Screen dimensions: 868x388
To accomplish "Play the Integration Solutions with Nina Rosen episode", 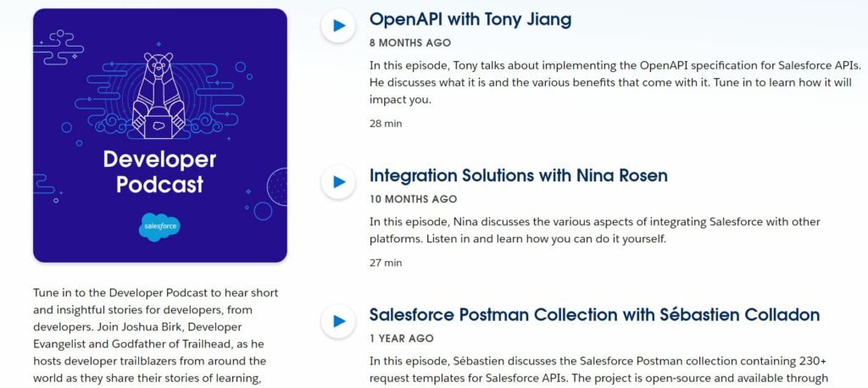I will pyautogui.click(x=337, y=181).
